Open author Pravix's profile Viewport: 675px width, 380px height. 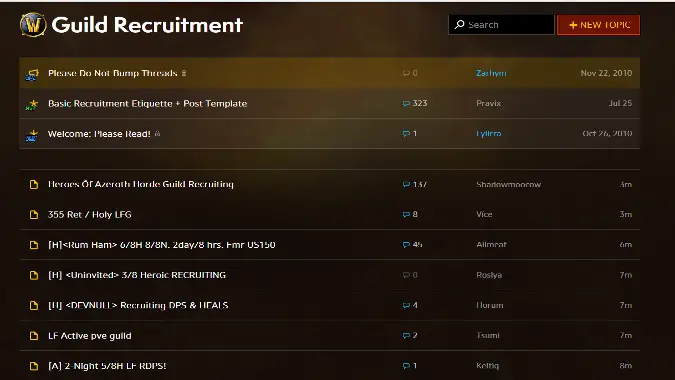click(x=489, y=103)
